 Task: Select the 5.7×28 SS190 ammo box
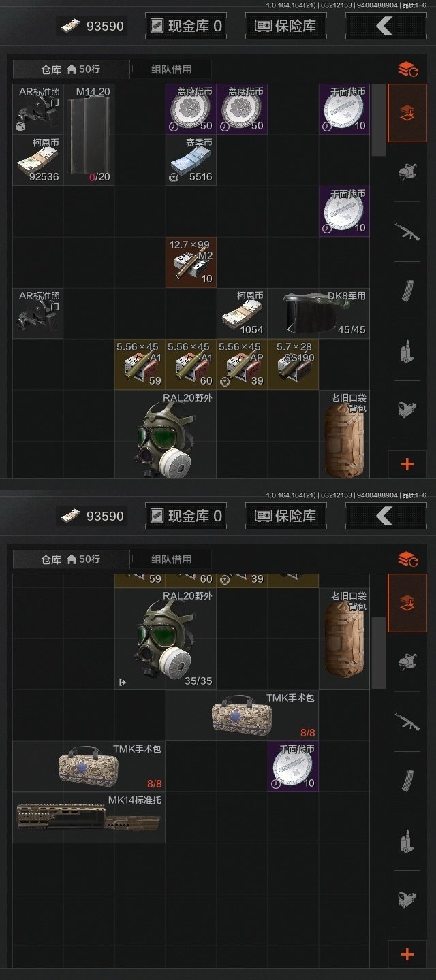(x=294, y=365)
